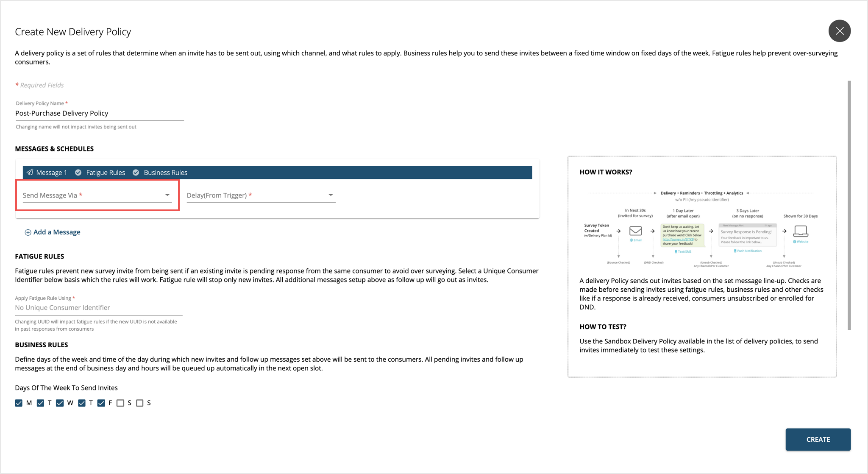Click the Business Rules checkmark icon
Viewport: 868px width, 474px height.
click(x=135, y=172)
